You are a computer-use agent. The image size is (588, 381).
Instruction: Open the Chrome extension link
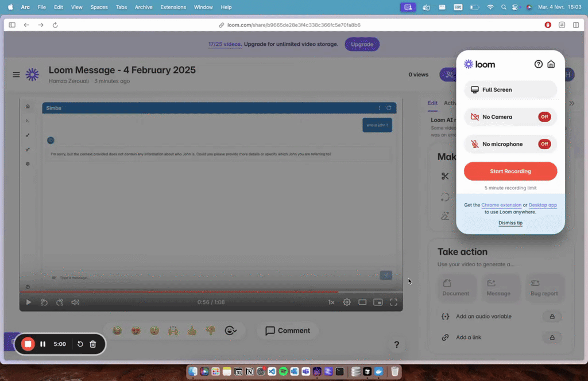click(x=501, y=205)
